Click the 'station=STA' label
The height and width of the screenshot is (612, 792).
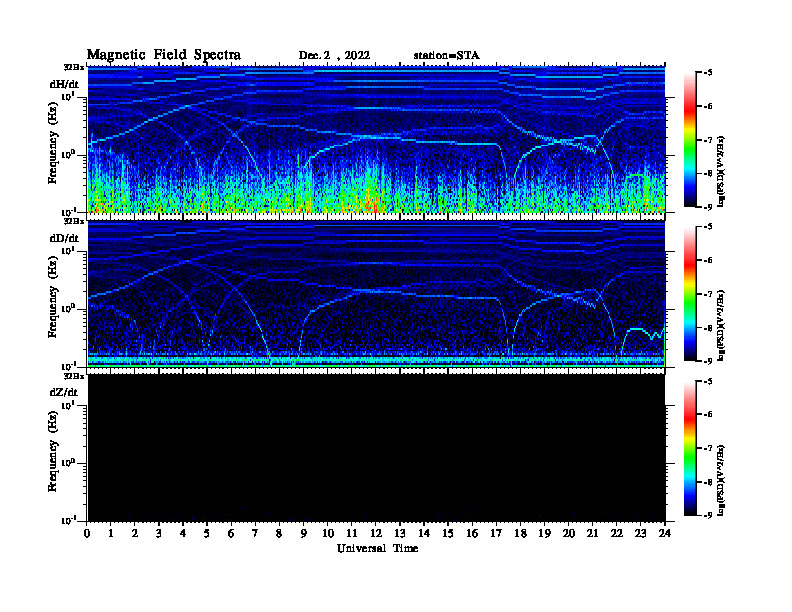click(x=447, y=56)
